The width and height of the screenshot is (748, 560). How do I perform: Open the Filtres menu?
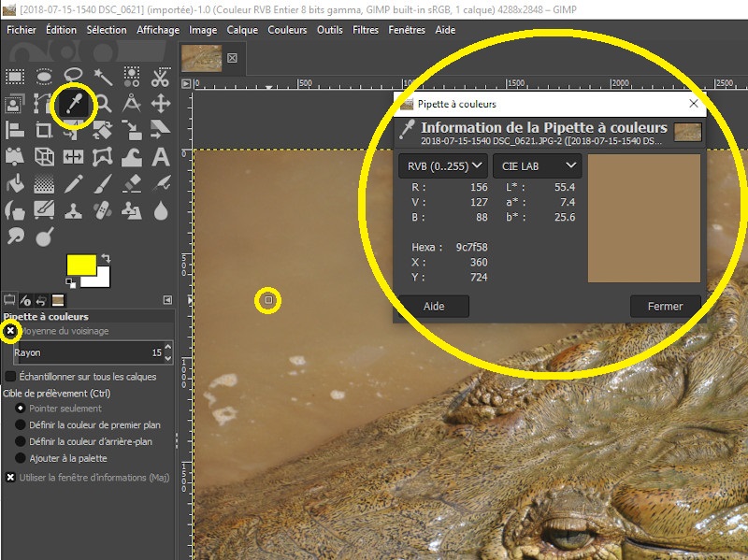[366, 30]
